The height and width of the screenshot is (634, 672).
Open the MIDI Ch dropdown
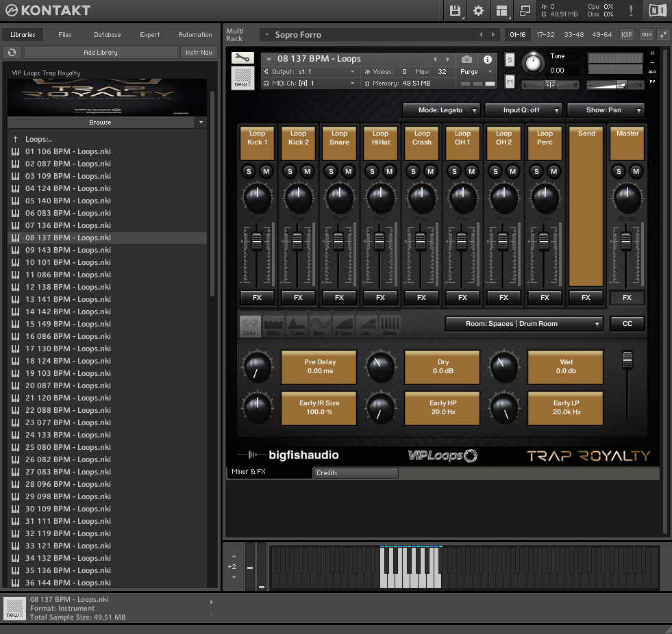(310, 83)
